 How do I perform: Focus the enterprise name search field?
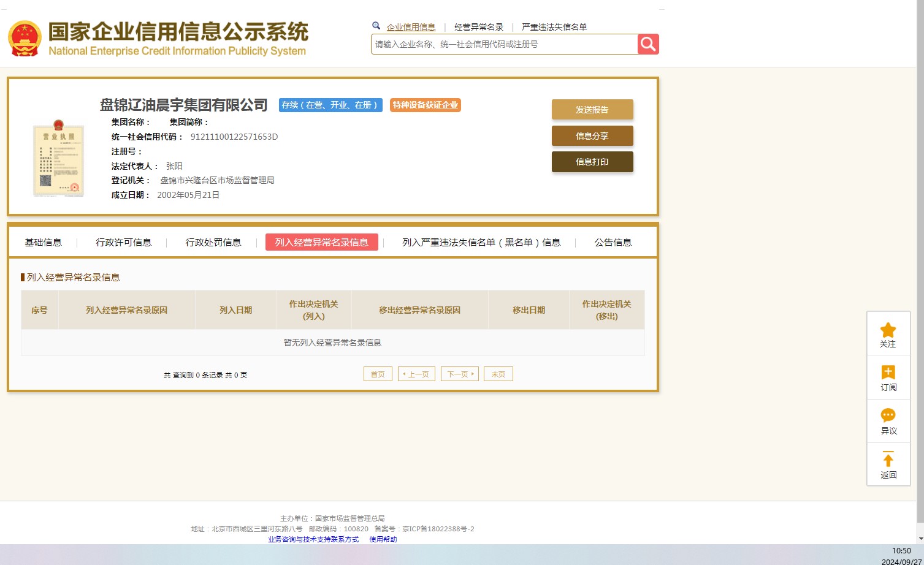[x=505, y=44]
